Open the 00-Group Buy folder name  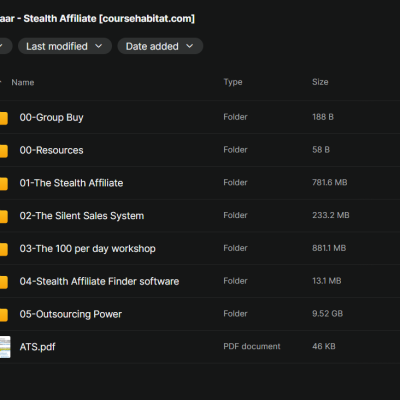[51, 117]
